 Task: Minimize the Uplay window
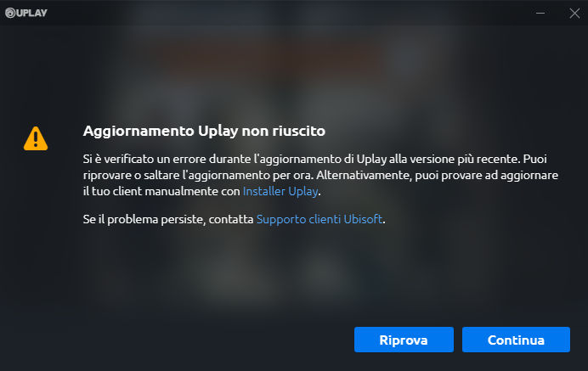[540, 13]
